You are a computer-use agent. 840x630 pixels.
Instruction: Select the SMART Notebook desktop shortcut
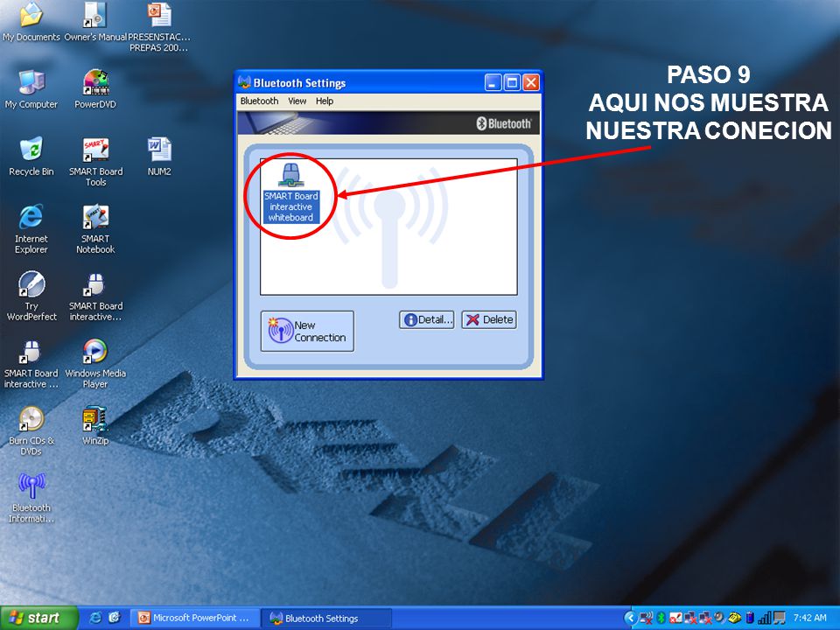pos(95,228)
